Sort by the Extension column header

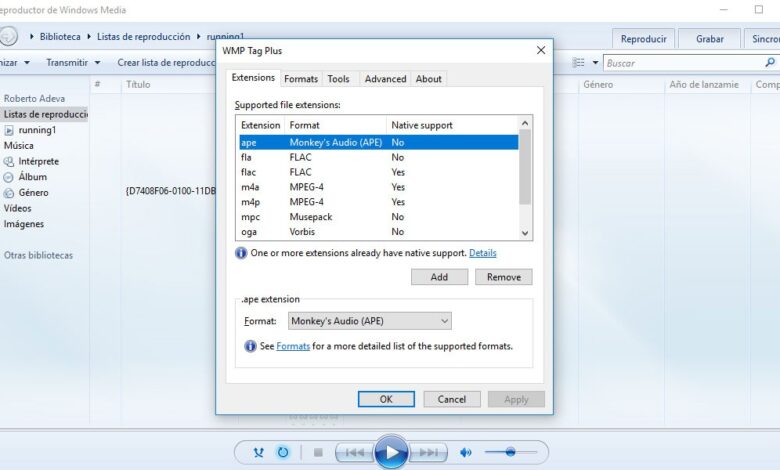(x=260, y=125)
